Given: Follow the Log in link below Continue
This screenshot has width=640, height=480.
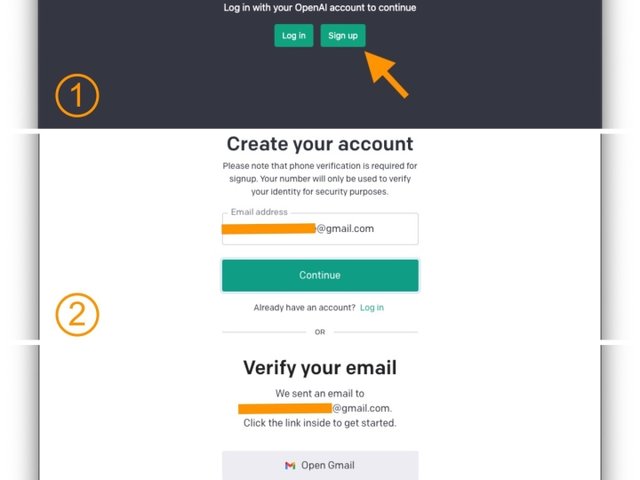Looking at the screenshot, I should pos(372,307).
